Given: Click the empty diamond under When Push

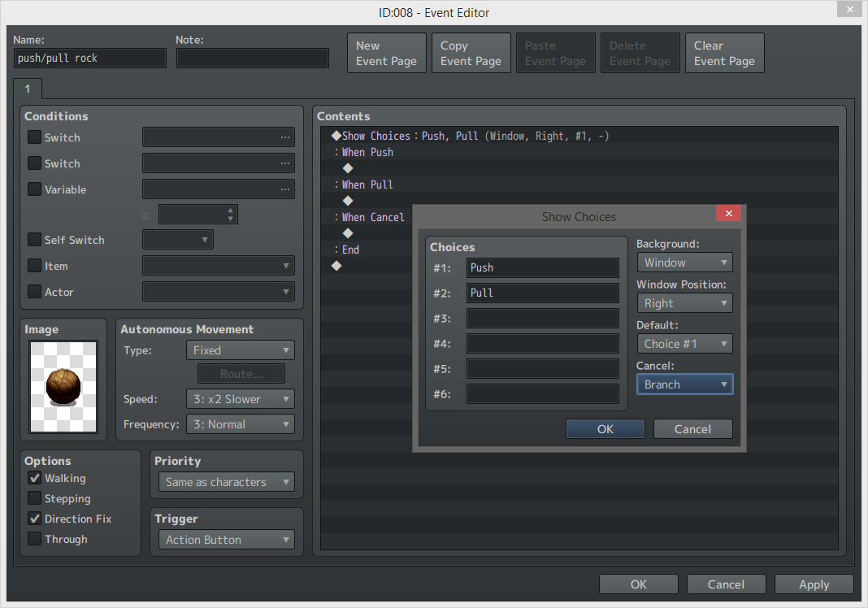Looking at the screenshot, I should [x=348, y=168].
